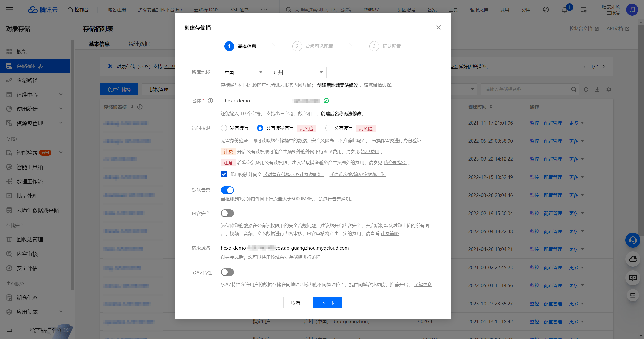Image resolution: width=644 pixels, height=339 pixels.
Task: Uncheck the billing agreement checkbox
Action: [224, 174]
